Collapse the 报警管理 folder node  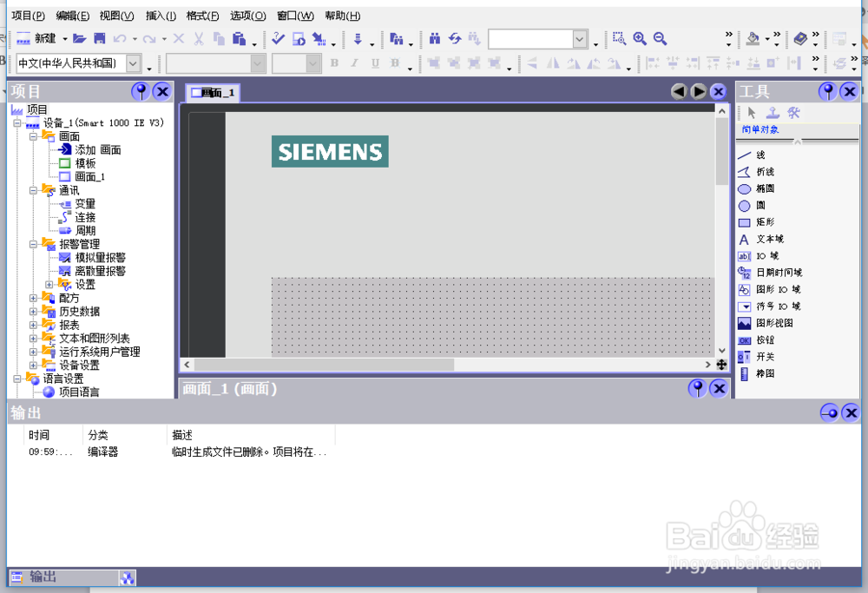tap(33, 244)
